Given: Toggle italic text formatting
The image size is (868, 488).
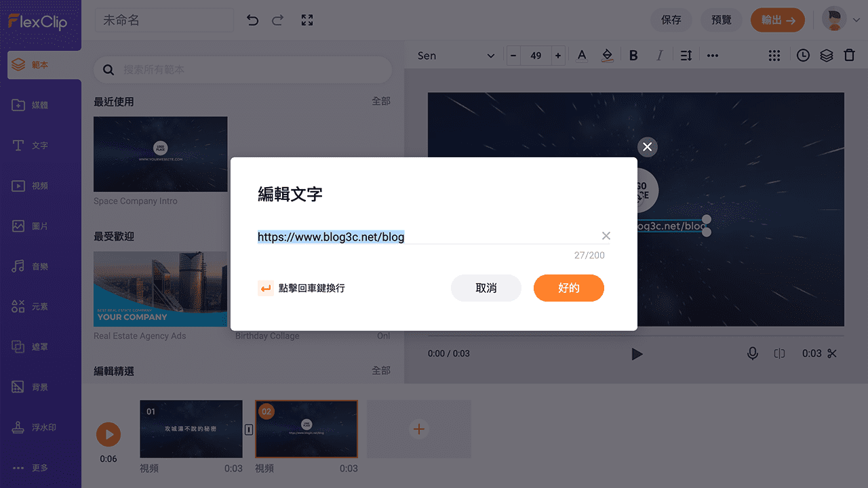Looking at the screenshot, I should [659, 55].
